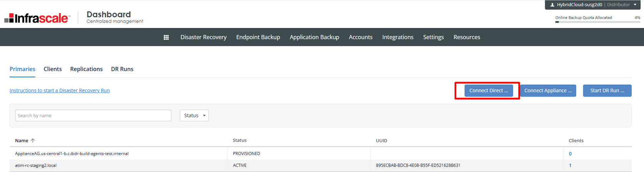The height and width of the screenshot is (172, 644).
Task: Expand the HybridCloud account dropdown
Action: 635,5
